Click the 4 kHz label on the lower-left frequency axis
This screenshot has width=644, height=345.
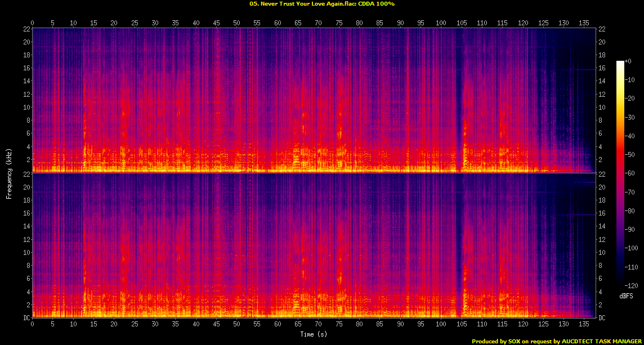tap(27, 292)
